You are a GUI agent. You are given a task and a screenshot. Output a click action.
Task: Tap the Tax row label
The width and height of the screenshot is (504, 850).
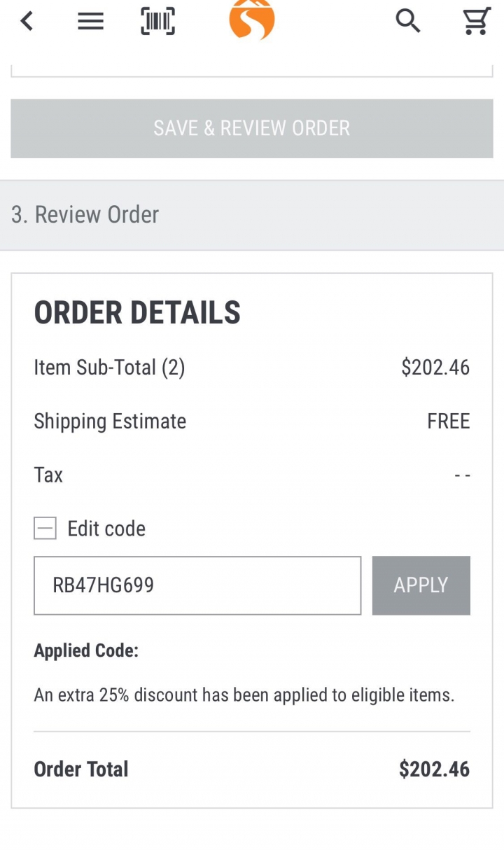[x=48, y=475]
